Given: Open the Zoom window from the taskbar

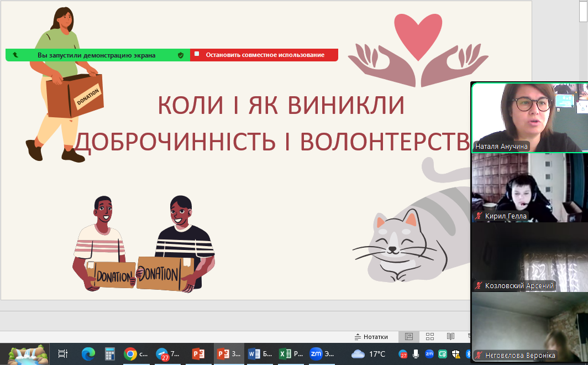Looking at the screenshot, I should click(x=322, y=354).
